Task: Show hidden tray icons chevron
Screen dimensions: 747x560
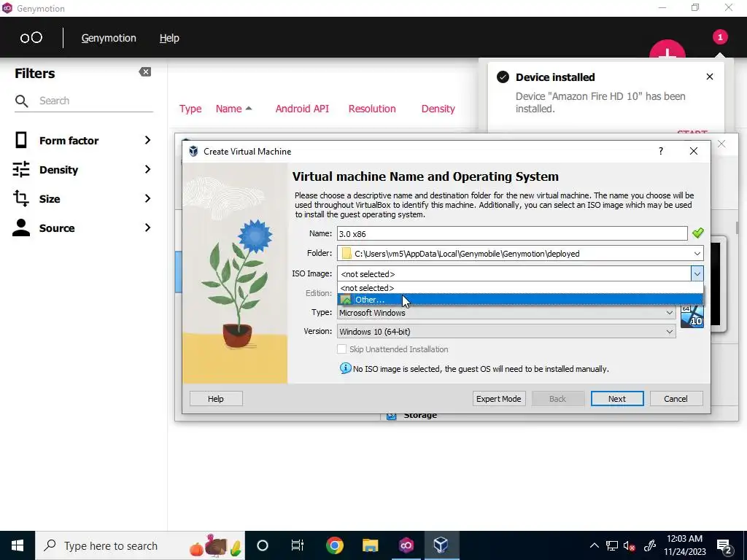Action: click(594, 545)
